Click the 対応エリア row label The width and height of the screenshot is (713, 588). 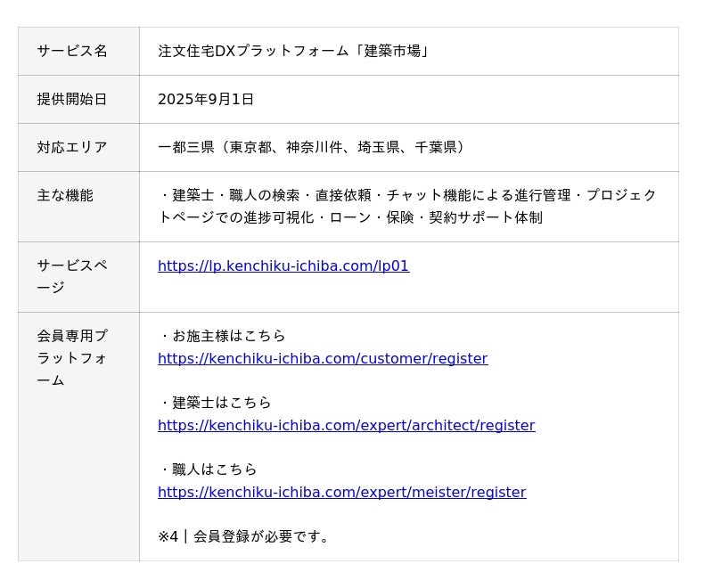(x=72, y=147)
